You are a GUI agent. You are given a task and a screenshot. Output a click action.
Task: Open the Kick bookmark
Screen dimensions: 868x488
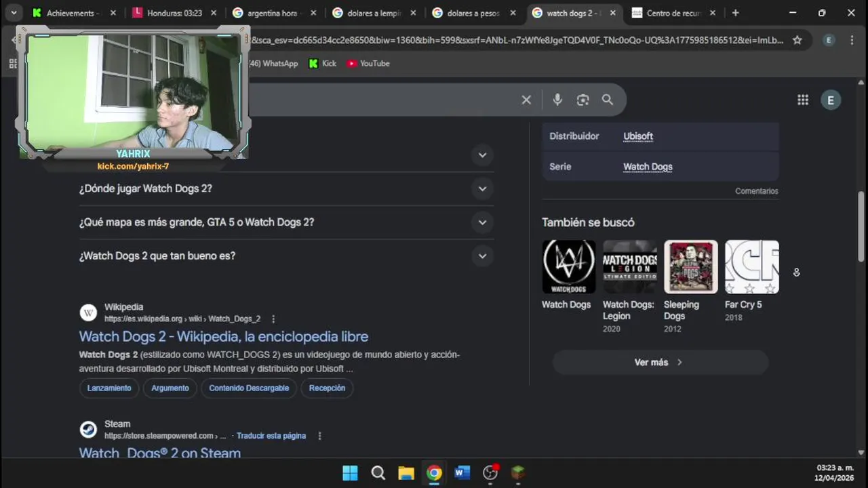click(323, 63)
